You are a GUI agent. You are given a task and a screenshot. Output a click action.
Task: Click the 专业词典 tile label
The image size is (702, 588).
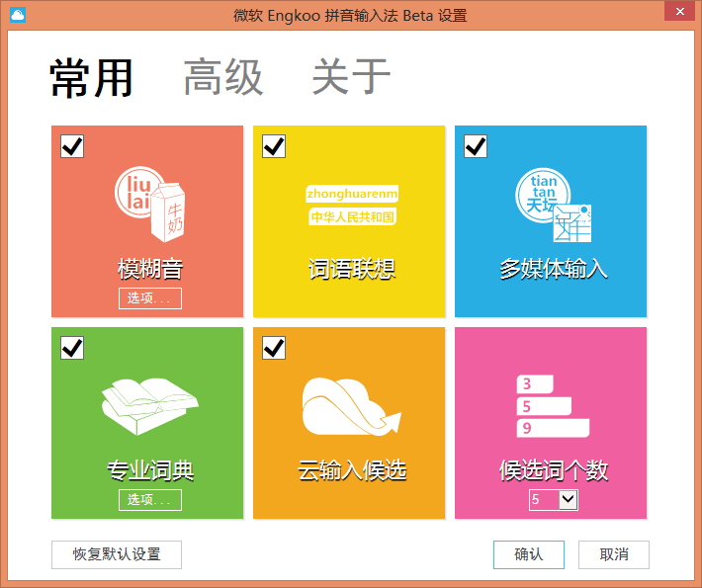pyautogui.click(x=150, y=470)
